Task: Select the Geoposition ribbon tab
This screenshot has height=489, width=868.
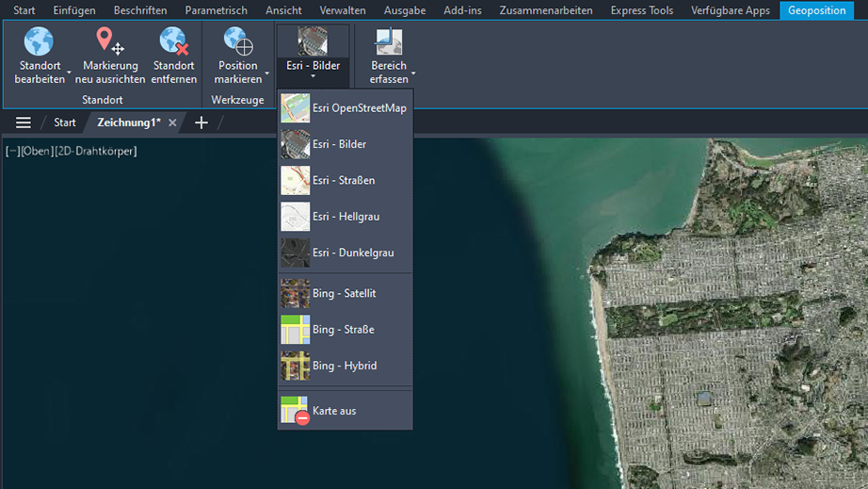Action: click(816, 10)
